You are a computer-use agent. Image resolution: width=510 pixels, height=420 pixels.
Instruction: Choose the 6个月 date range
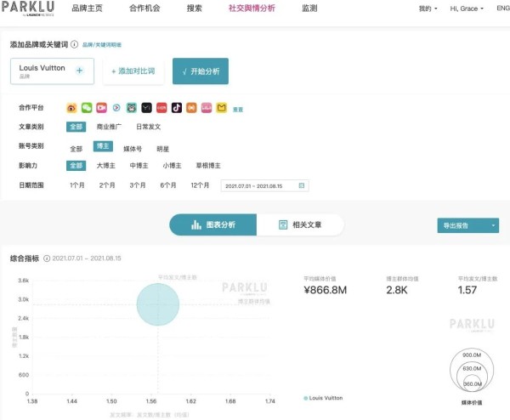[x=168, y=185]
